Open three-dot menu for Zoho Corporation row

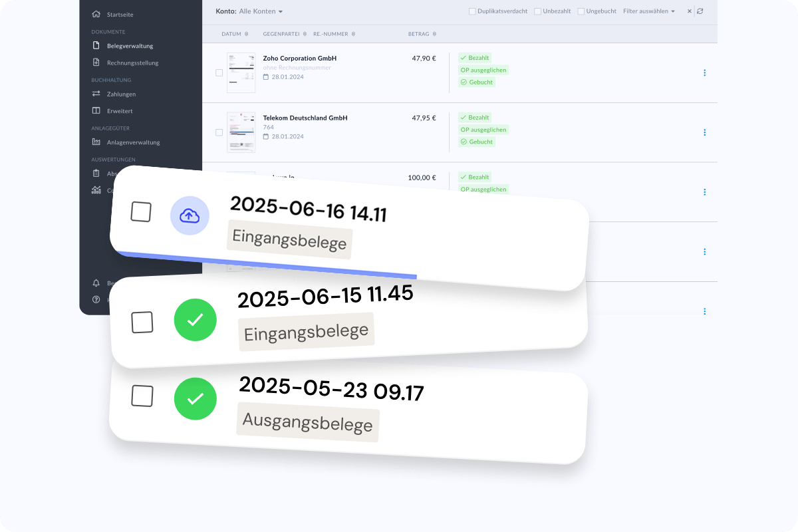[704, 72]
